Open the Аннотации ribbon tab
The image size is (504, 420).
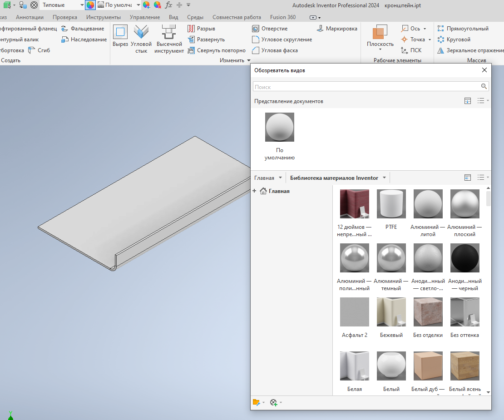pyautogui.click(x=30, y=17)
